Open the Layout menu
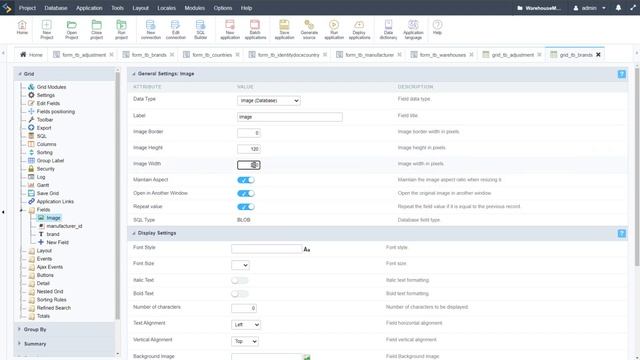The image size is (640, 360). (x=140, y=8)
